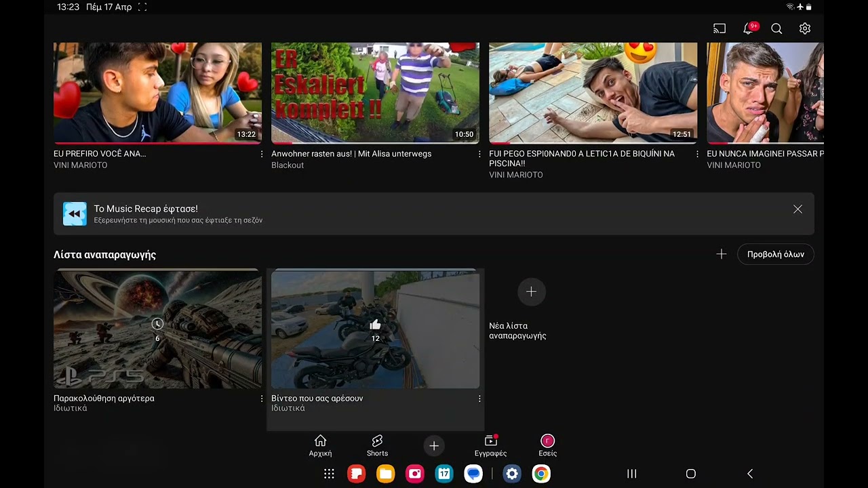Play the FUI PEGO ESPI0NAND0 video thumbnail
Image resolution: width=868 pixels, height=488 pixels.
click(x=593, y=93)
